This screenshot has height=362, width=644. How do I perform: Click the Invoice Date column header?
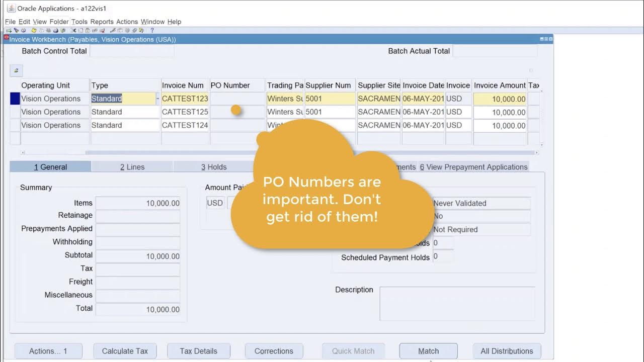(423, 85)
